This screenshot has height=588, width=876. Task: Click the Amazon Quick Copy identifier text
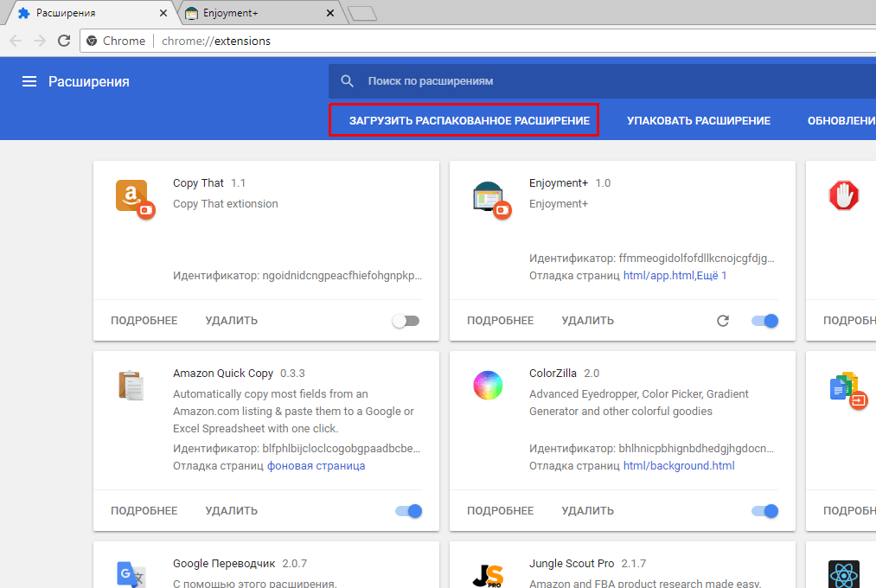[297, 449]
